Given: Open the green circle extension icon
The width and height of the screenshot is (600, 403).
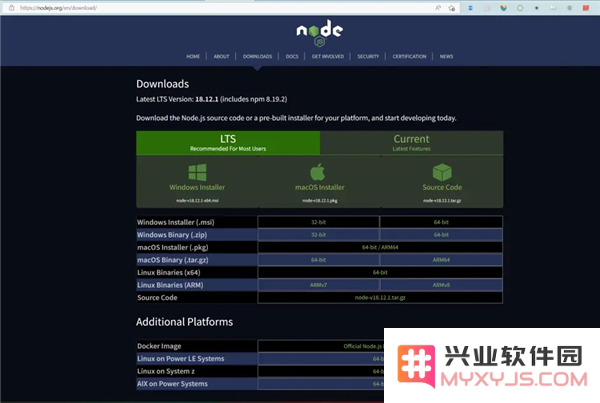Looking at the screenshot, I should [520, 8].
